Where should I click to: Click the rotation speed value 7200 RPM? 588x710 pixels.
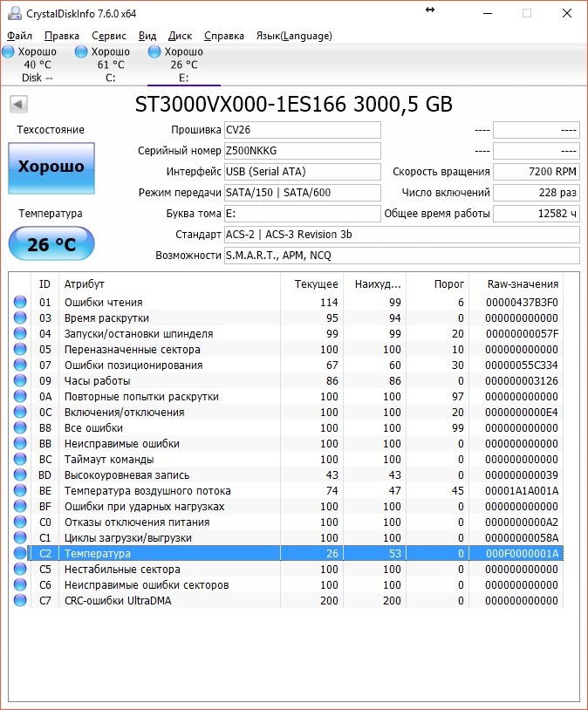[x=537, y=172]
